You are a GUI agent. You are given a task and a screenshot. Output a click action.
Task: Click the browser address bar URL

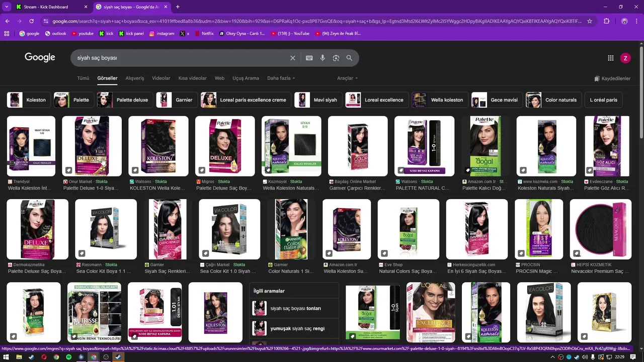tap(317, 21)
